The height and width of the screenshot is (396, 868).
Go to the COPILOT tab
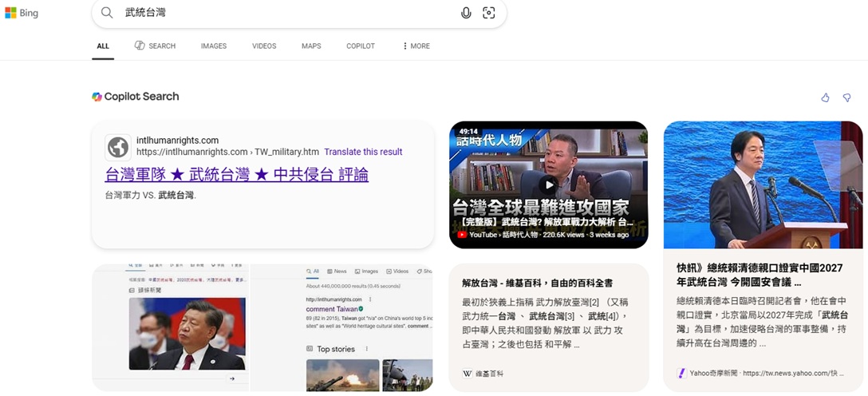click(x=360, y=46)
